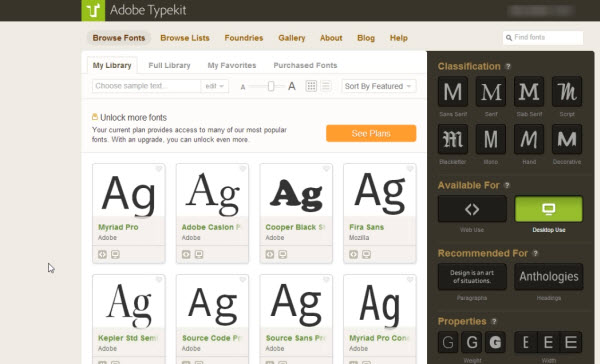Screen dimensions: 600x364
Task: Toggle Paragraphs recommendation filter
Action: [472, 276]
